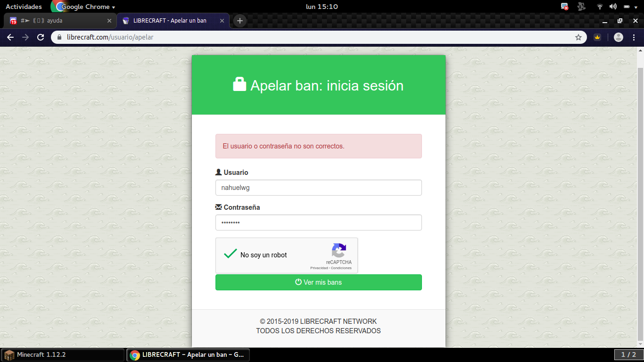Screen dimensions: 644x362
Task: Go back to the previous page
Action: tap(10, 37)
